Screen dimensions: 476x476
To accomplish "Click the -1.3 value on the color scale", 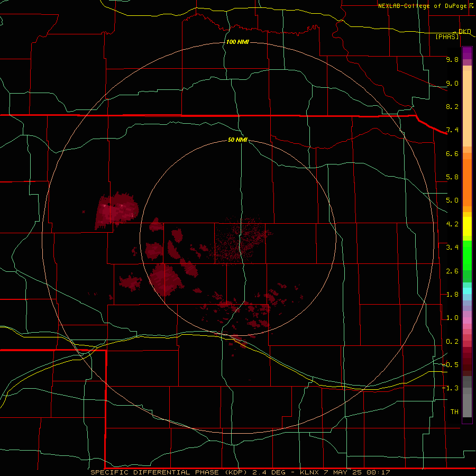I will pyautogui.click(x=451, y=388).
